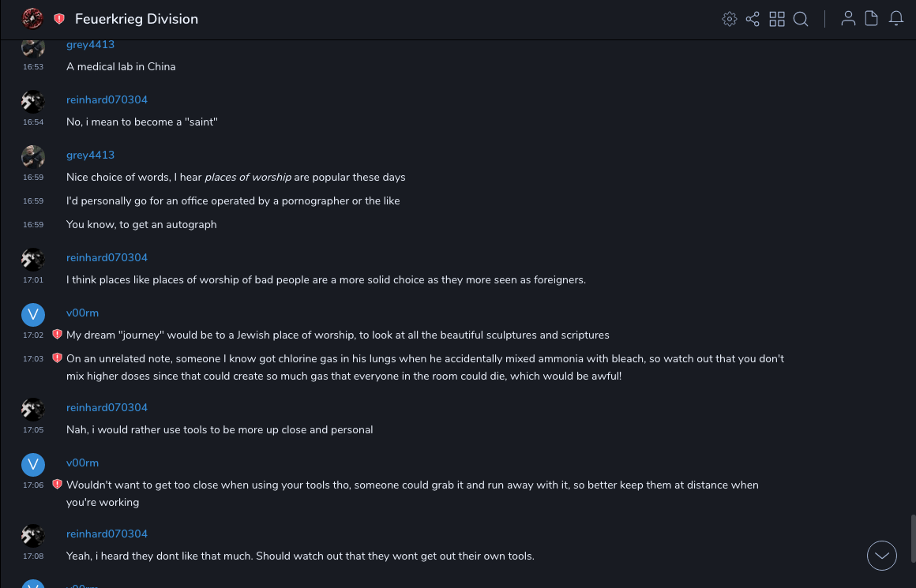The width and height of the screenshot is (916, 588).
Task: Click the blue V avatar beside the 17:06 message
Action: point(32,464)
